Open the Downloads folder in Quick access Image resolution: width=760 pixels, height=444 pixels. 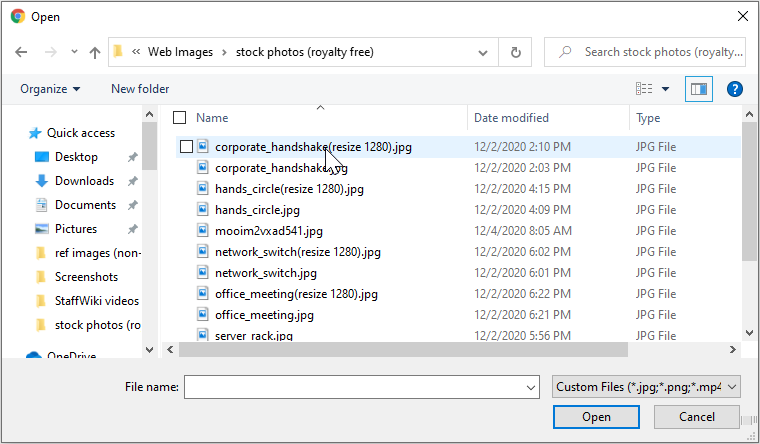(x=84, y=181)
